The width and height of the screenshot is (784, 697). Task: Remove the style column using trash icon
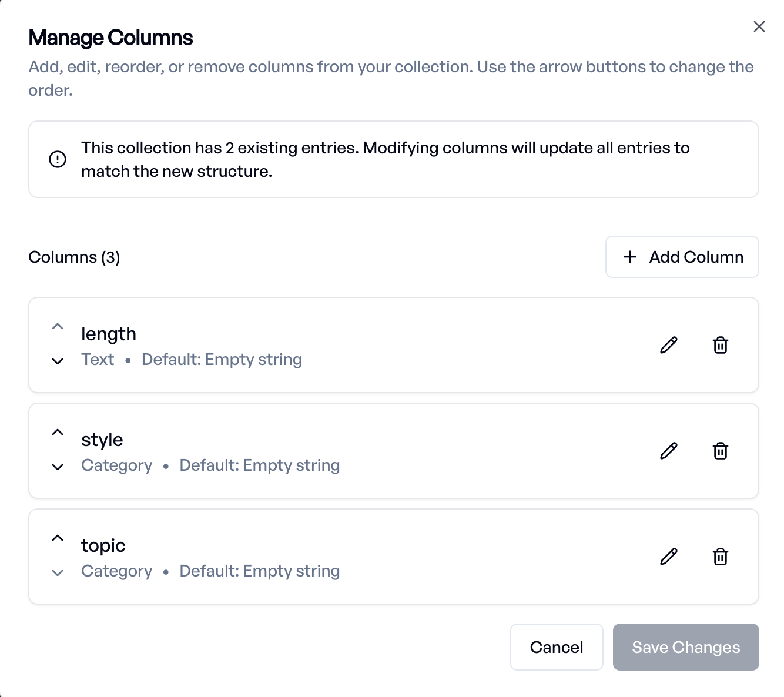click(721, 451)
